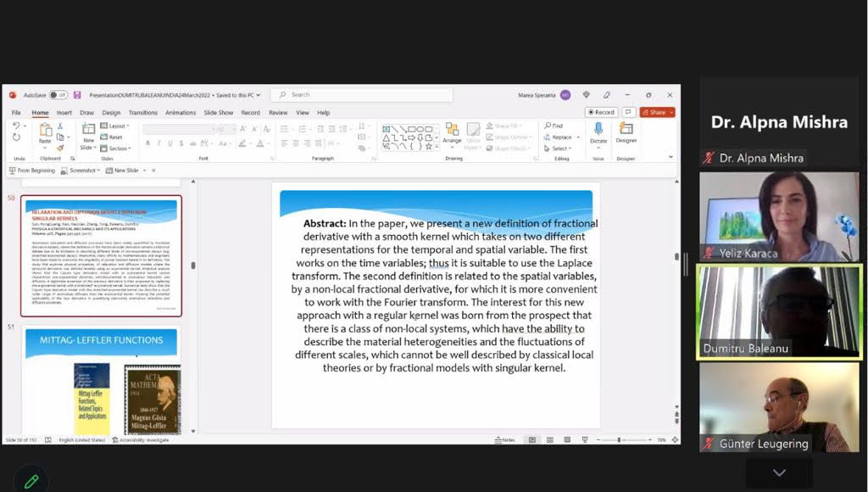Viewport: 868px width, 492px height.
Task: Open the Transitions tab
Action: pos(143,112)
